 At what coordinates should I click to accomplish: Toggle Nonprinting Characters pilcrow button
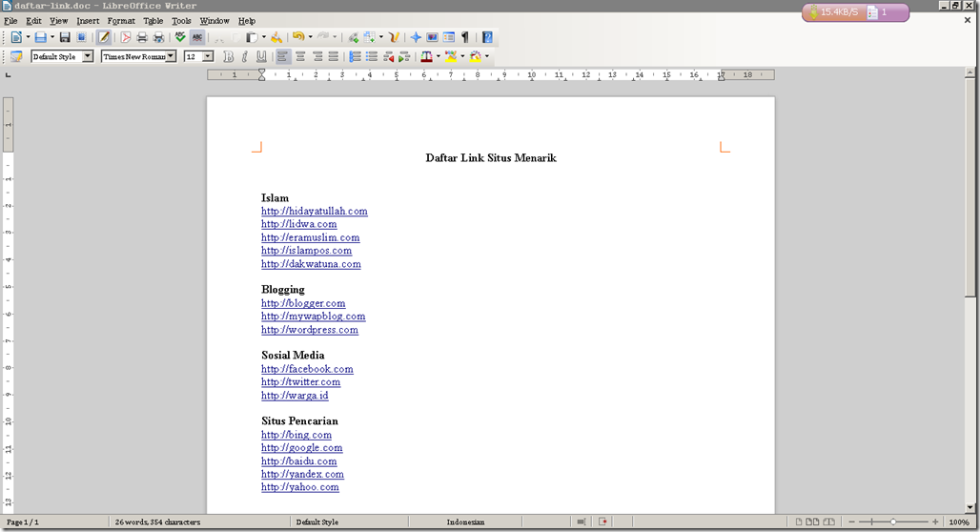point(465,37)
